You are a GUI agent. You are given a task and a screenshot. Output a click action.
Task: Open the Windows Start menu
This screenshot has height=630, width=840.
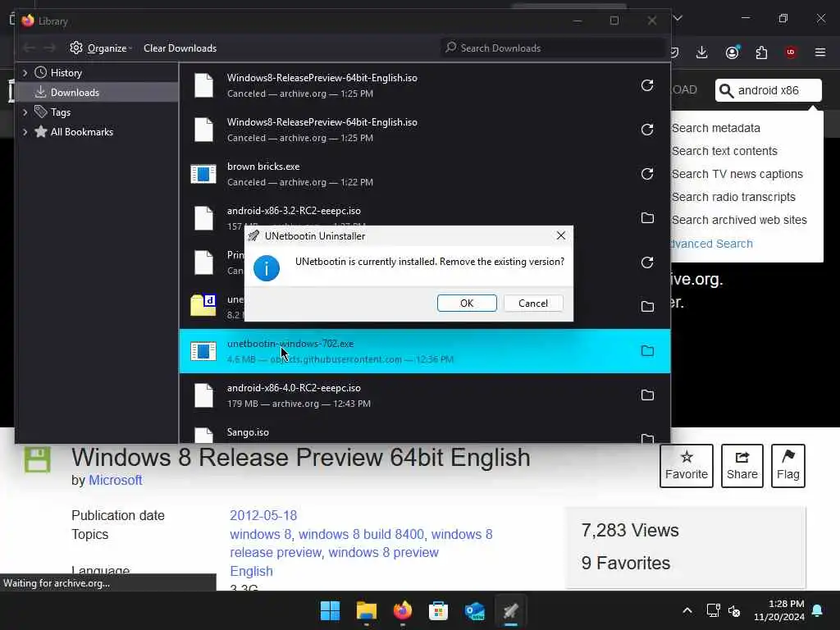tap(330, 610)
